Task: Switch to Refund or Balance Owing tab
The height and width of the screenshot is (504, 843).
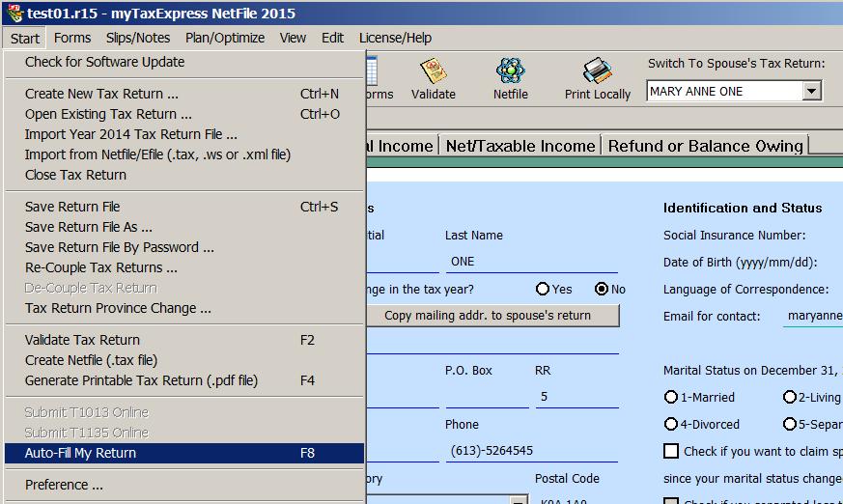Action: tap(705, 146)
